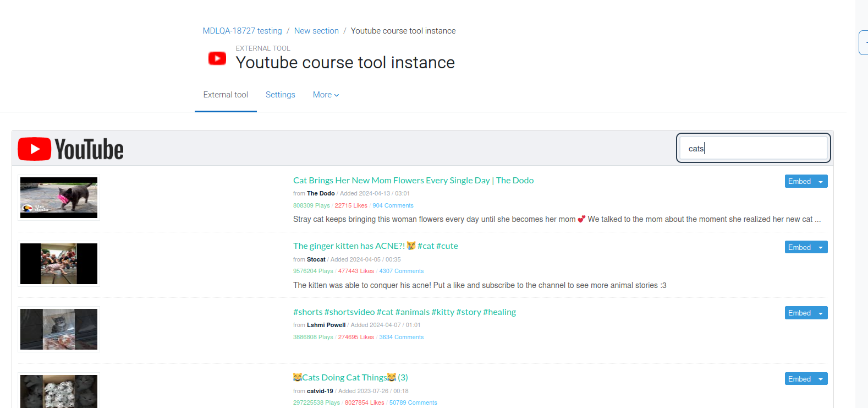Click 50789 Comments text
The height and width of the screenshot is (408, 868).
(413, 403)
